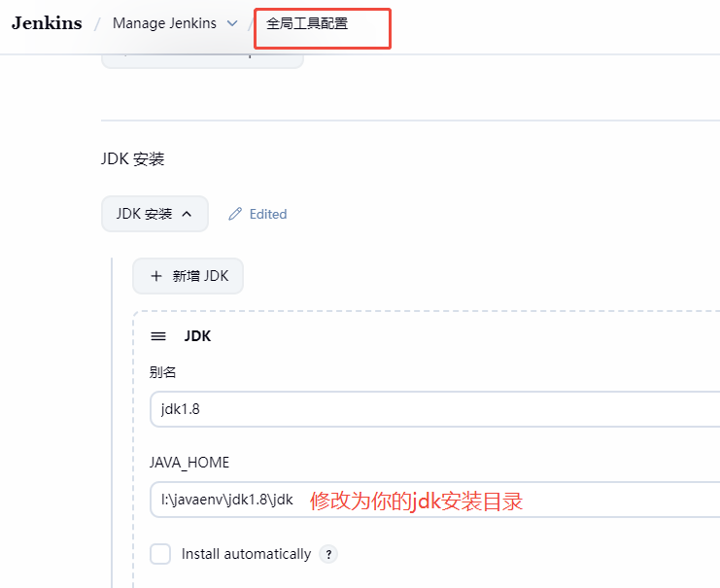Click the bold JDK entry title
Image resolution: width=720 pixels, height=588 pixels.
(197, 336)
